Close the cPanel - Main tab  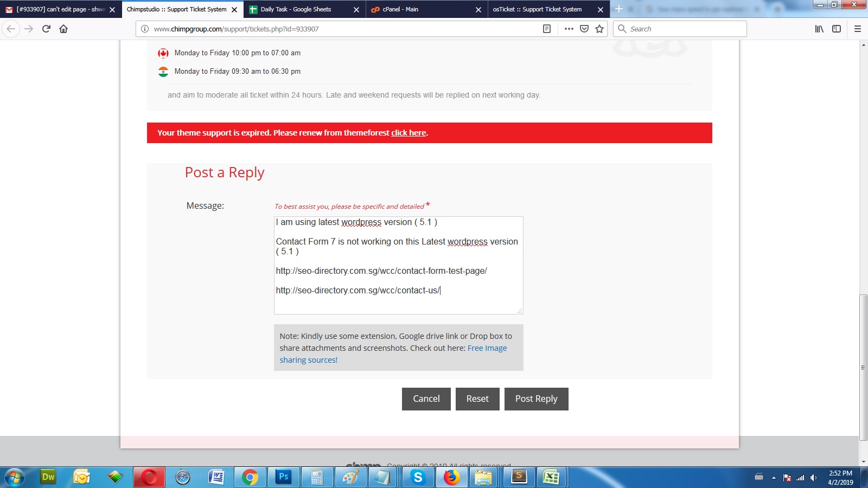(478, 10)
